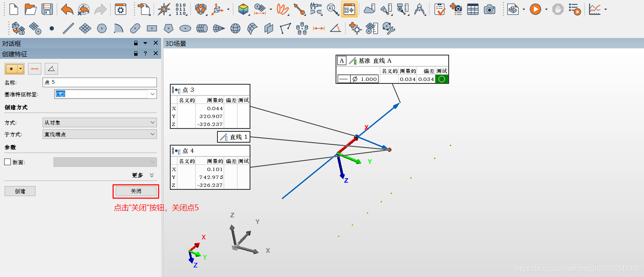Click the binary digits 010 icon
The image size is (644, 277).
[x=181, y=9]
